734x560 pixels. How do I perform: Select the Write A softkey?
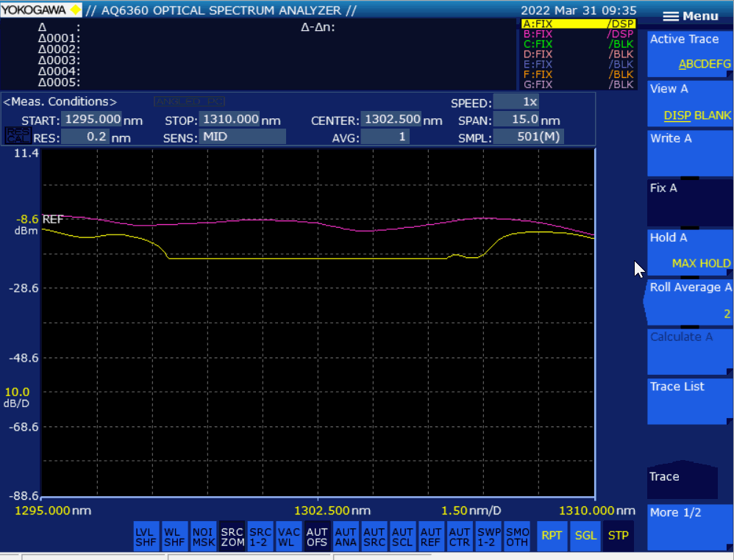690,153
